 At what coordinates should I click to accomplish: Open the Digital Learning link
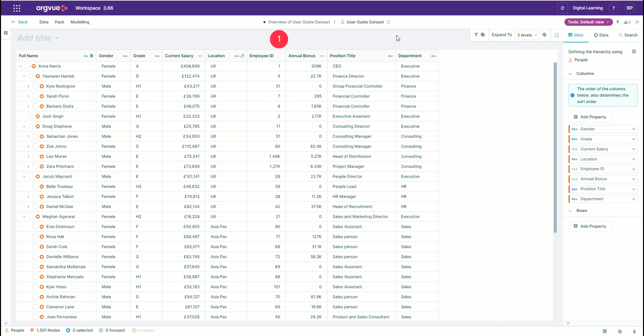point(588,8)
